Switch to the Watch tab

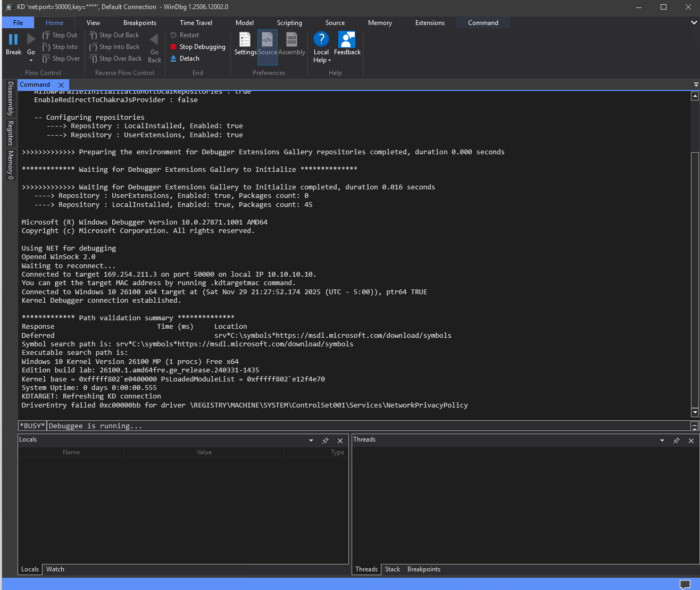pyautogui.click(x=55, y=569)
